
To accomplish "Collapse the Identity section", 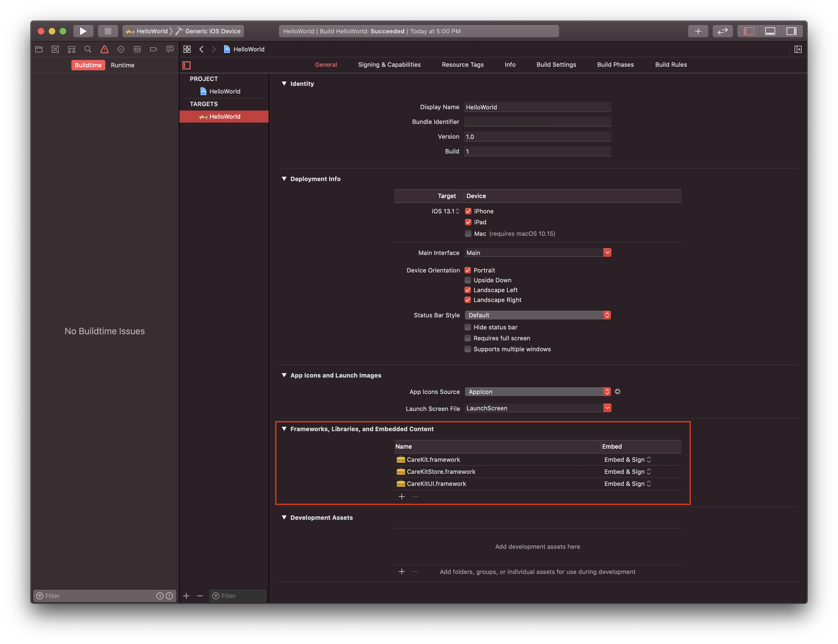I will (284, 83).
